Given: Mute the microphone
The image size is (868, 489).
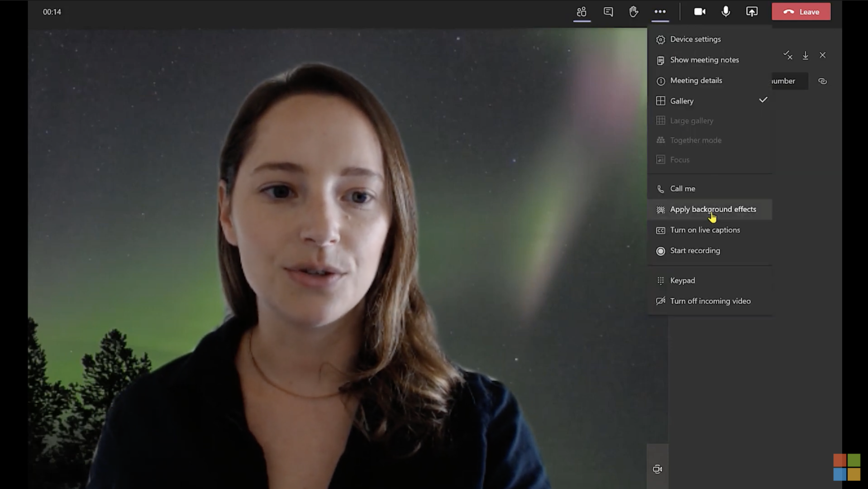Looking at the screenshot, I should pyautogui.click(x=725, y=11).
